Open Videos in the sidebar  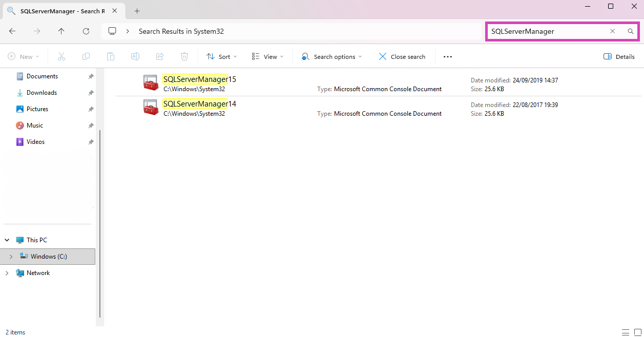point(35,142)
